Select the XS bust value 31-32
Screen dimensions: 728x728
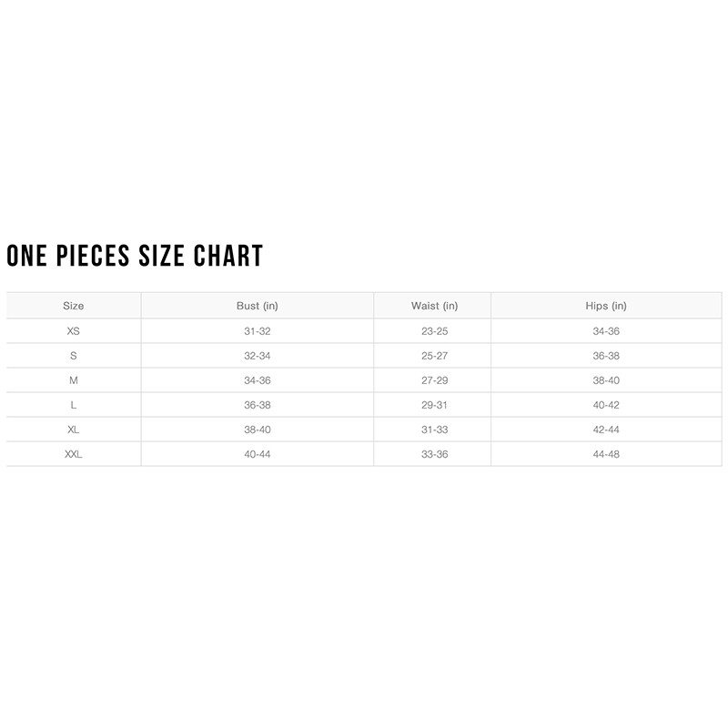point(258,331)
